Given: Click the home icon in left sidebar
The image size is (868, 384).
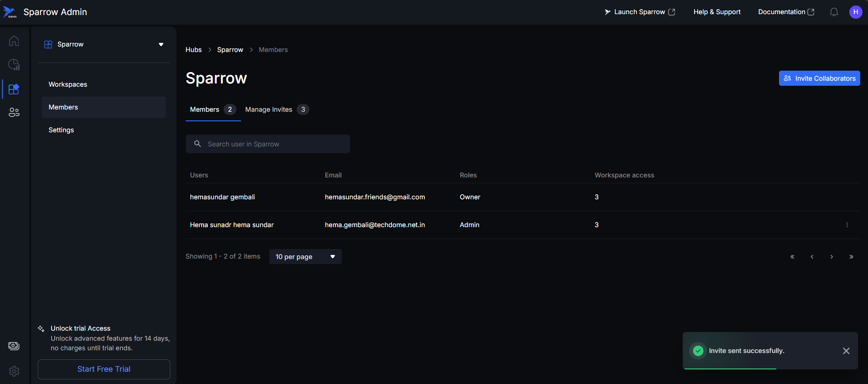Looking at the screenshot, I should pos(14,41).
